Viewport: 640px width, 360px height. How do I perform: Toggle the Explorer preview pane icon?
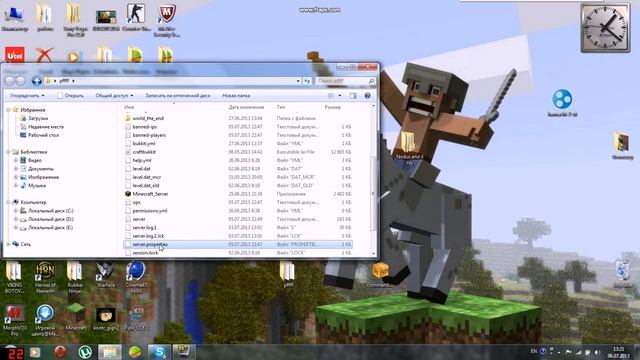353,96
